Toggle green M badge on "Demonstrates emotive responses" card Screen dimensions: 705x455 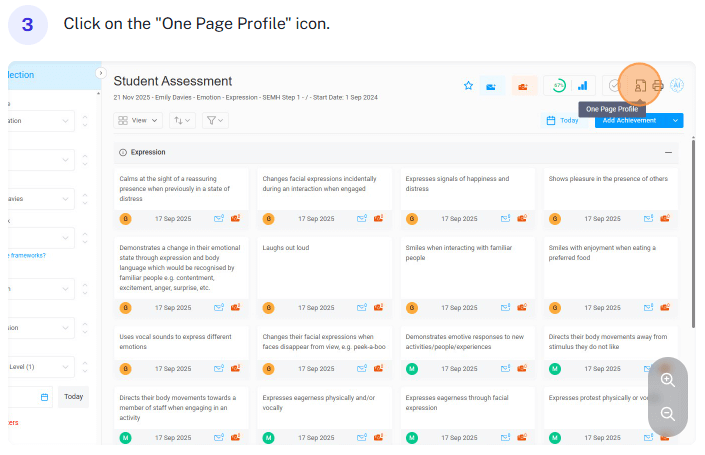coord(411,368)
